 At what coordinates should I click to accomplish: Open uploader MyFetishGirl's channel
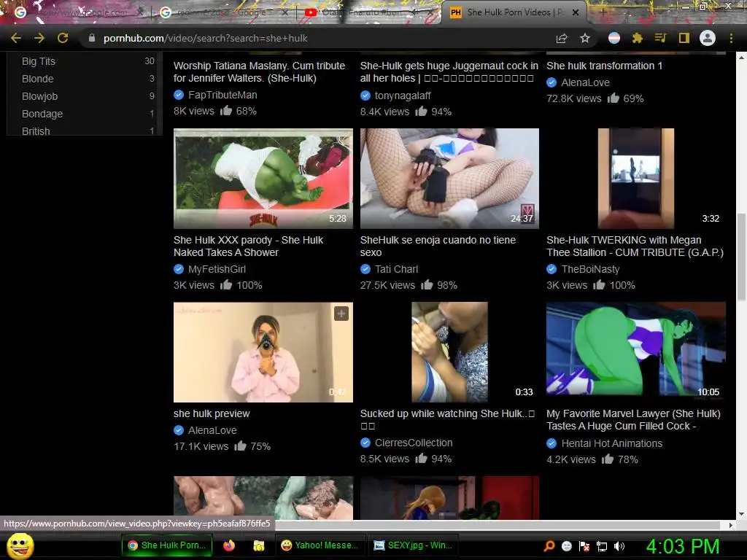[x=217, y=270]
